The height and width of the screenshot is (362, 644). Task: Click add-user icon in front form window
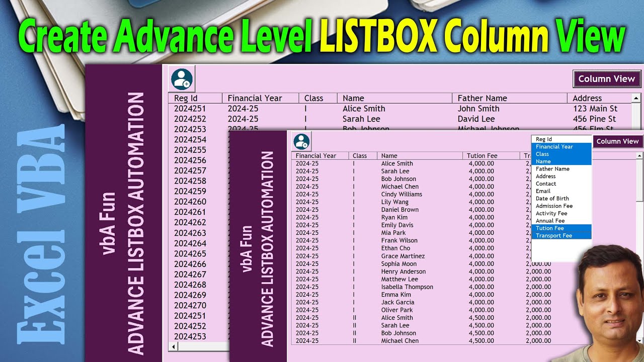(x=302, y=141)
